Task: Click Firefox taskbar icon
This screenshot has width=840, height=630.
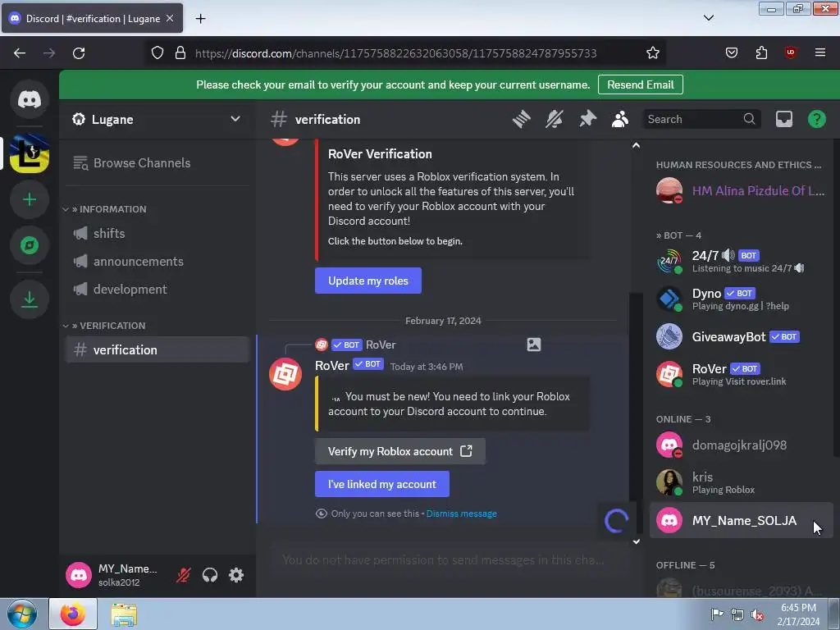Action: pyautogui.click(x=73, y=614)
